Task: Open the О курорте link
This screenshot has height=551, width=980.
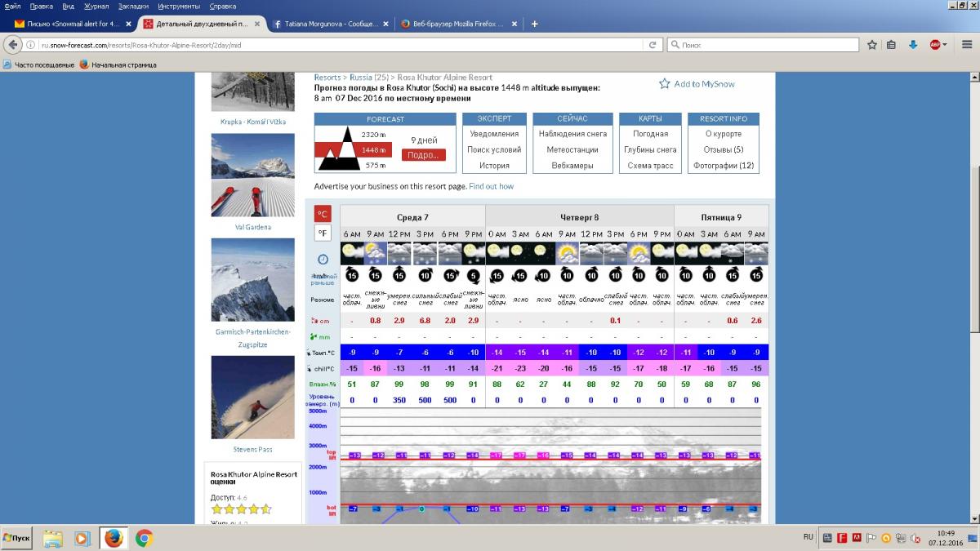Action: click(x=724, y=134)
